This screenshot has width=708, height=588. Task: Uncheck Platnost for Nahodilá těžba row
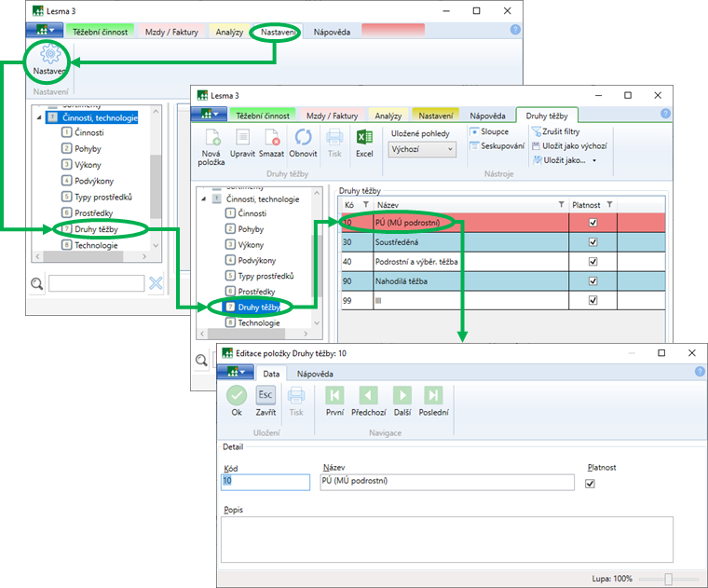coord(592,281)
